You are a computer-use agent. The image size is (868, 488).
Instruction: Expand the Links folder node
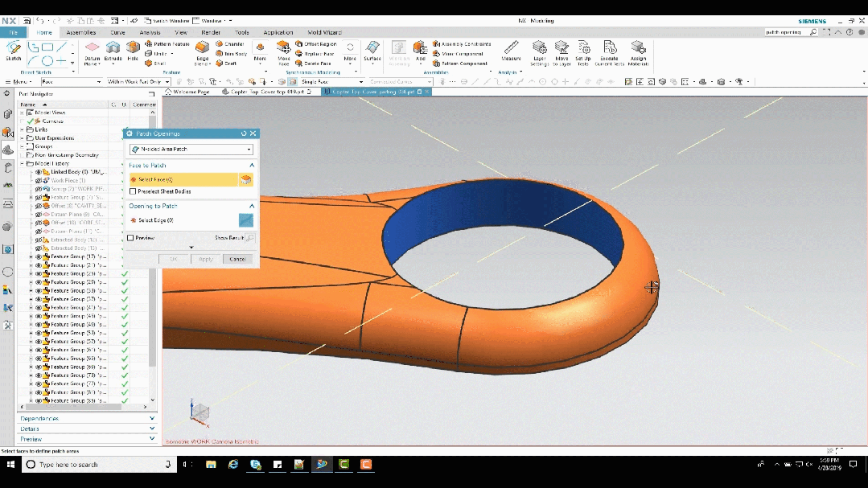[x=23, y=129]
